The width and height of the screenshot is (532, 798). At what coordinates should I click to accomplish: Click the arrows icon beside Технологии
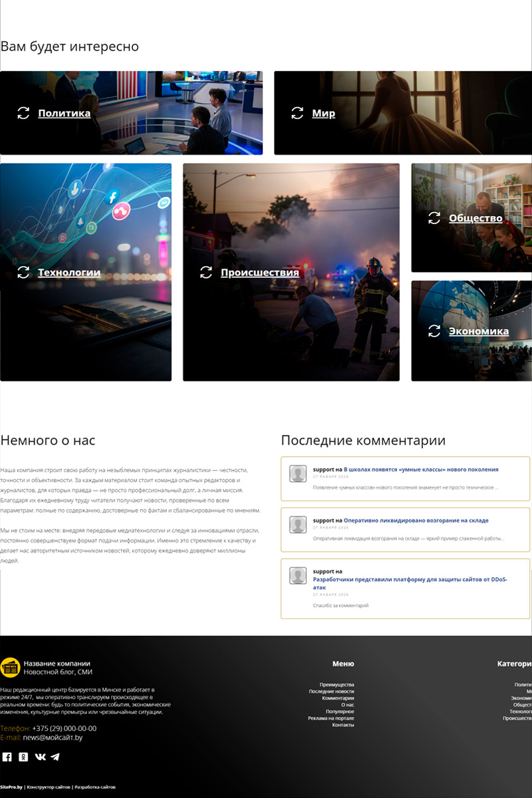point(23,273)
